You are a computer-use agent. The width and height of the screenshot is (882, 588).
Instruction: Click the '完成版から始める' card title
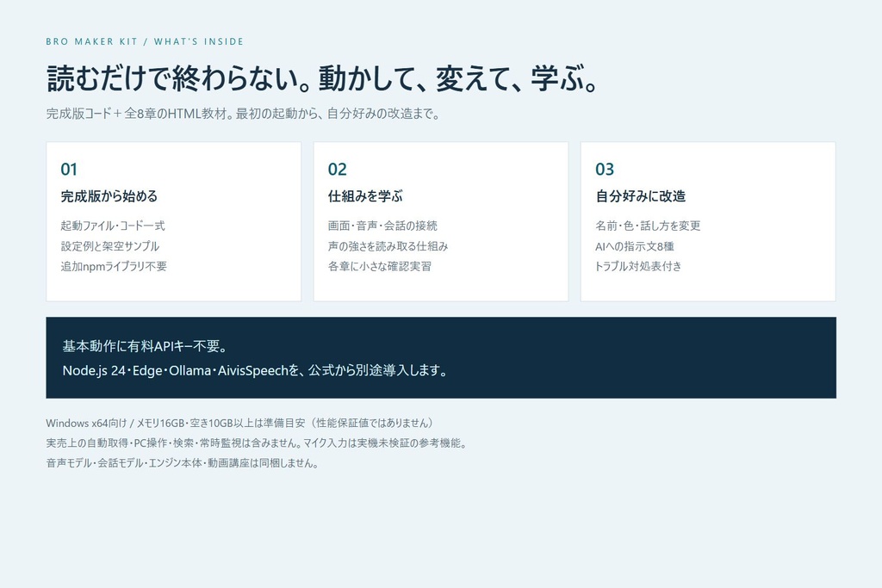click(x=109, y=196)
